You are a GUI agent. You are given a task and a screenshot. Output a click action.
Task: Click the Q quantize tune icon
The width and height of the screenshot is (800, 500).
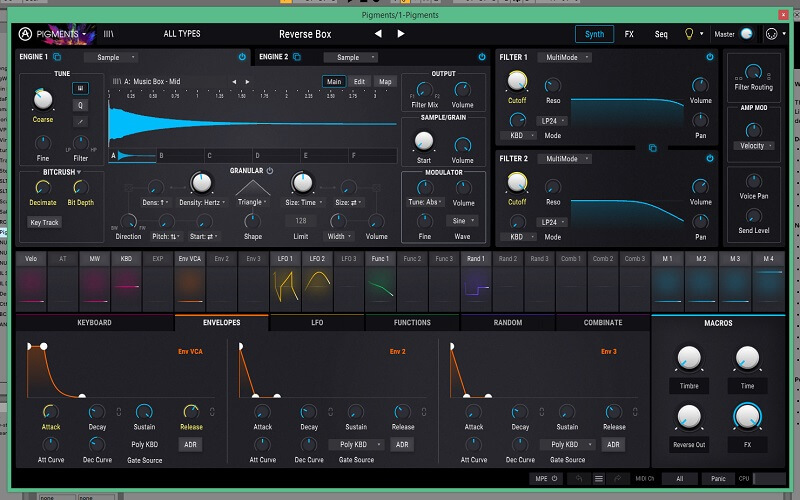click(x=80, y=105)
